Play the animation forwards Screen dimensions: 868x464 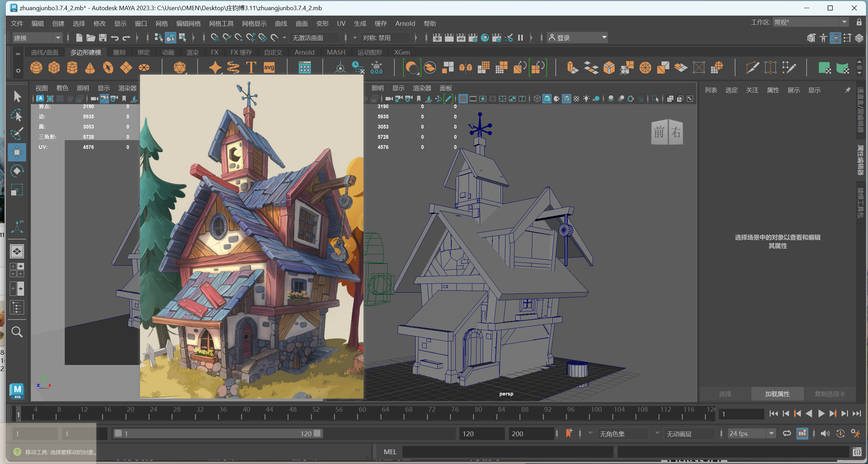[821, 413]
